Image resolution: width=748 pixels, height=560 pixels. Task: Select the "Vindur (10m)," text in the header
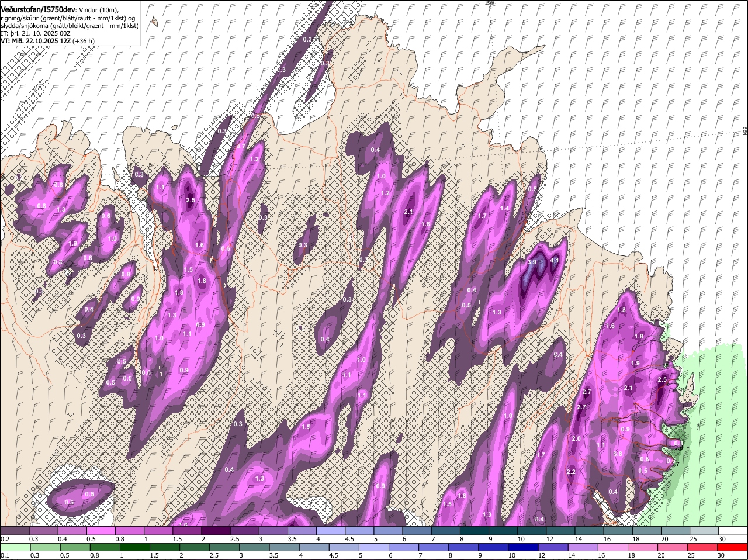(99, 11)
